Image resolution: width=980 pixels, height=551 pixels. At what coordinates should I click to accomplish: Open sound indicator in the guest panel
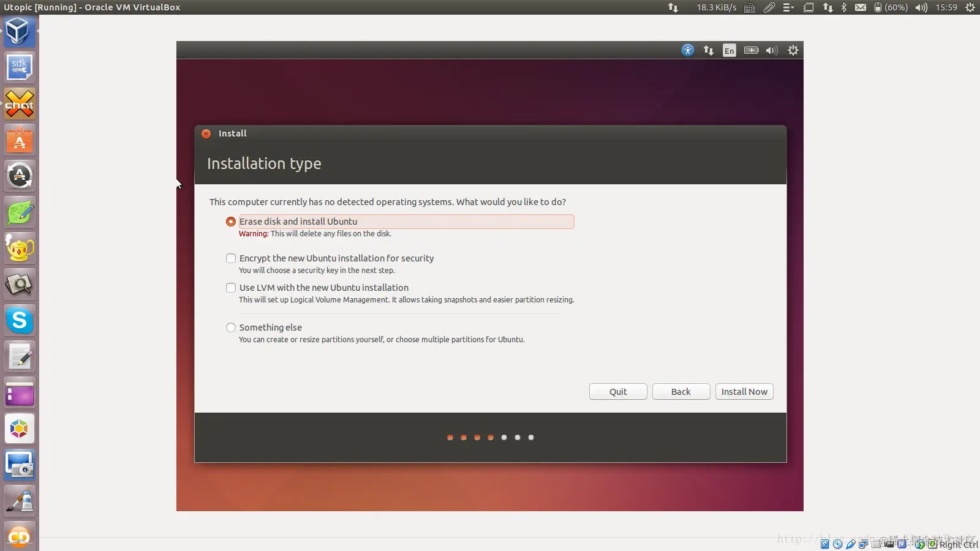pyautogui.click(x=772, y=50)
